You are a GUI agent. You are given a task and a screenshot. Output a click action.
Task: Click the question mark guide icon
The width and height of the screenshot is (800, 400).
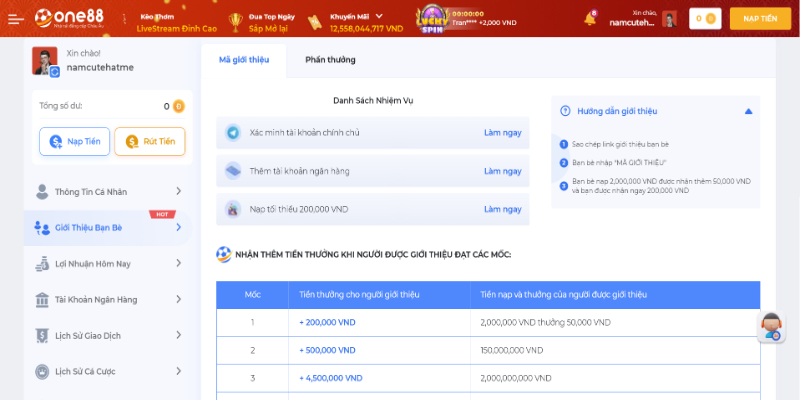coord(565,111)
